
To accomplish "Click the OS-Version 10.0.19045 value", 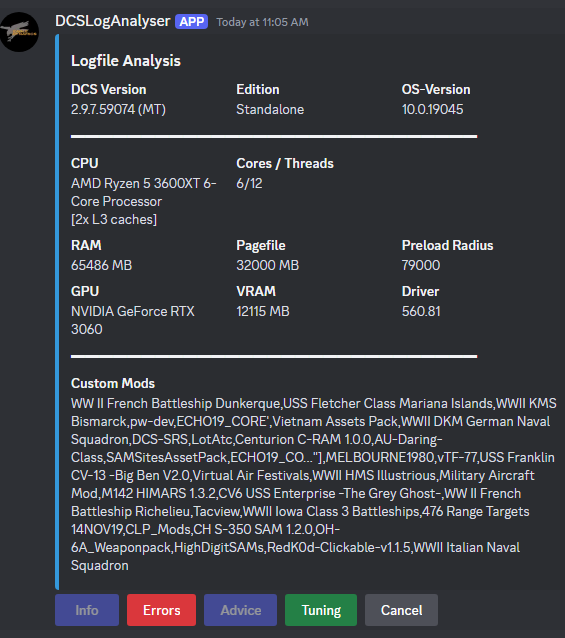I will [x=432, y=109].
